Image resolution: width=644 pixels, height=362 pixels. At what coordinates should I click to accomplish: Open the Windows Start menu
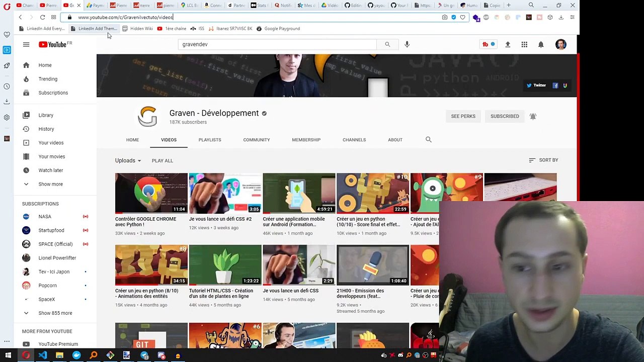[x=8, y=355]
